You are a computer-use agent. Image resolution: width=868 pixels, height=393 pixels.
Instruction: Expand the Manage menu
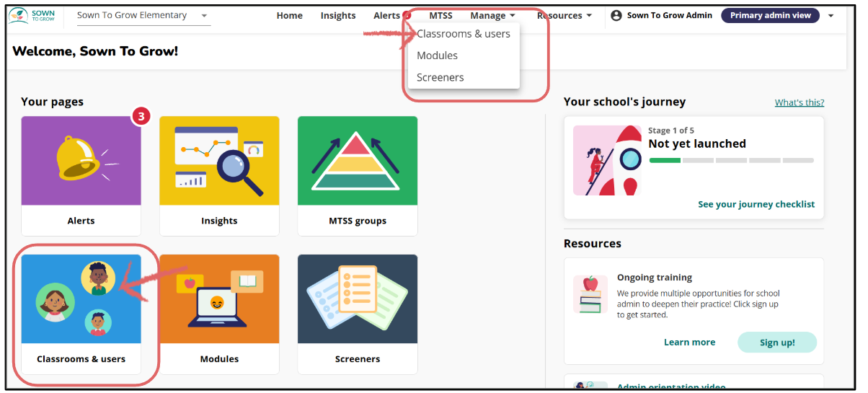pos(492,15)
